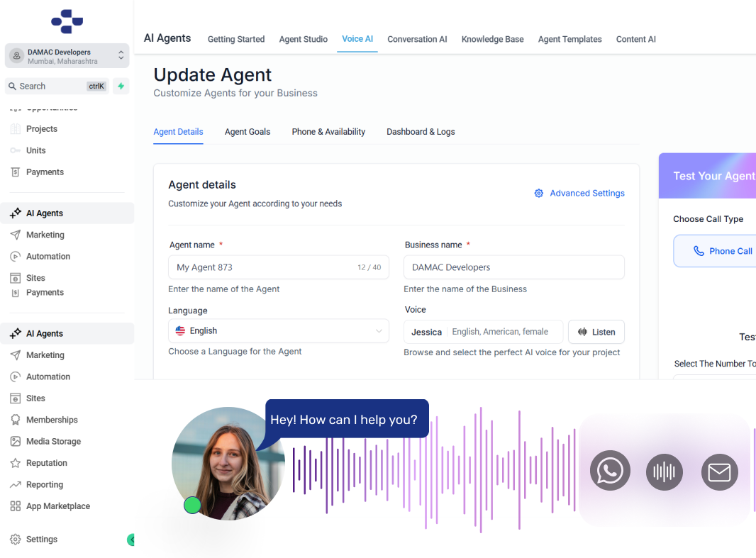Open Reputation in the sidebar
The width and height of the screenshot is (756, 558).
click(x=46, y=463)
